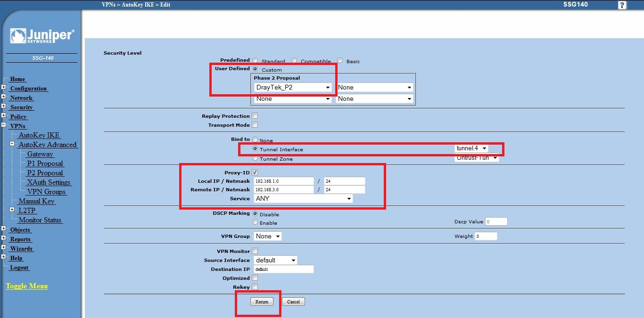Expand the Configuration tree node
Screen dimensions: 644x318
(x=3, y=88)
